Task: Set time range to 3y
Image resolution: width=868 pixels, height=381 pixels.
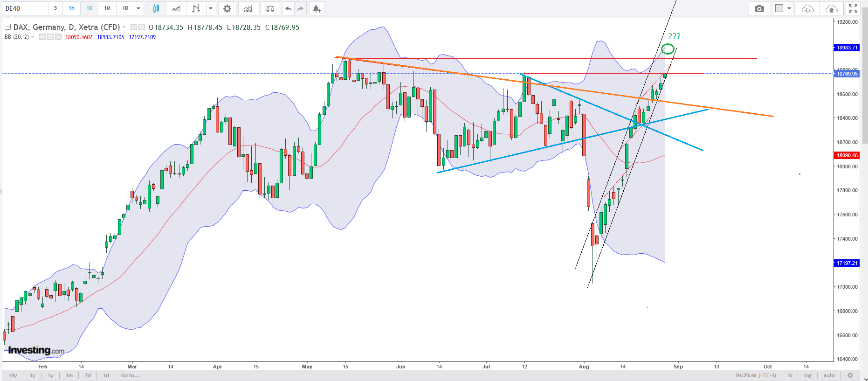Action: point(32,375)
